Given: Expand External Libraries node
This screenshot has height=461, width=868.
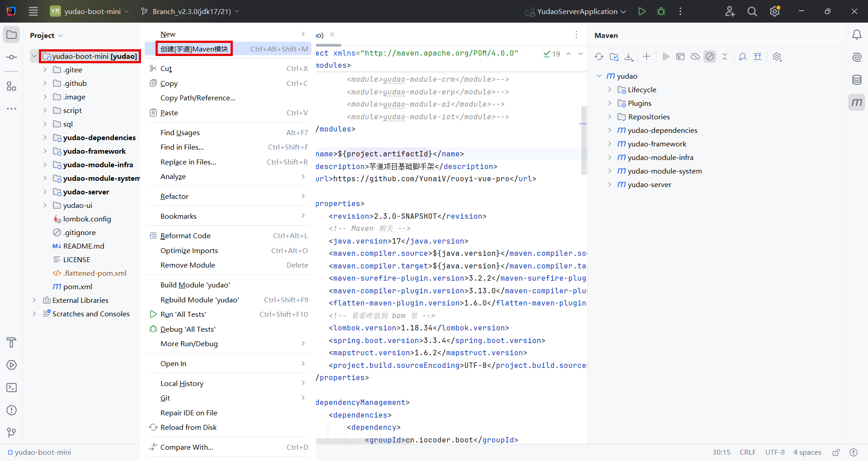Looking at the screenshot, I should coord(34,300).
